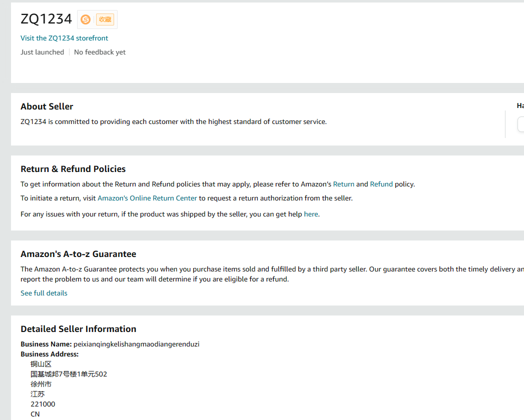
Task: Click the Amazon's A-to-z Guarantee heading
Action: (78, 254)
